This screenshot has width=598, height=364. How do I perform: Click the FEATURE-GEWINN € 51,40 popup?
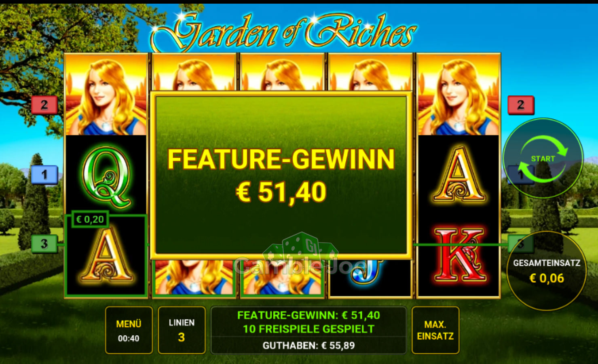[x=281, y=175]
